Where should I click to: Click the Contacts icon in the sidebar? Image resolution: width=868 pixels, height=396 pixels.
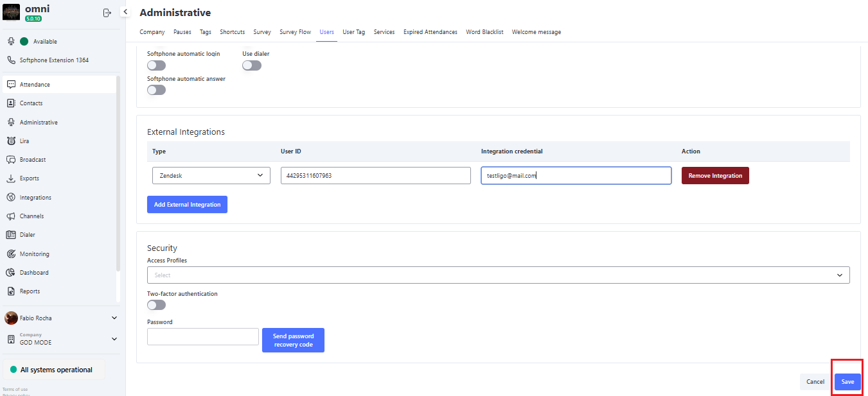click(x=11, y=103)
